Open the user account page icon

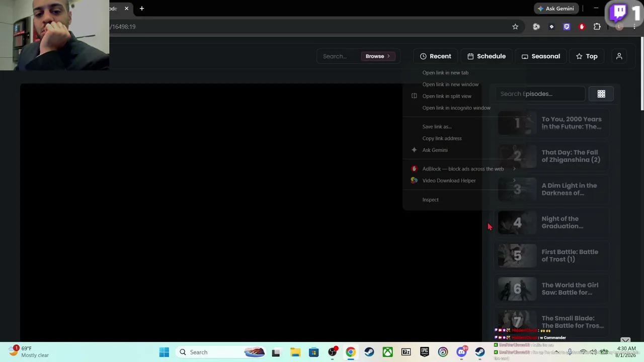point(619,56)
